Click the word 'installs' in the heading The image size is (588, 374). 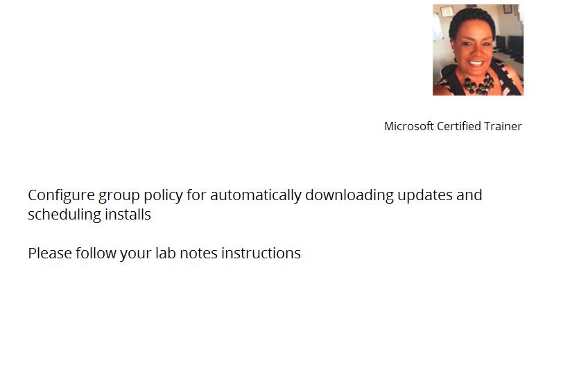tap(128, 215)
